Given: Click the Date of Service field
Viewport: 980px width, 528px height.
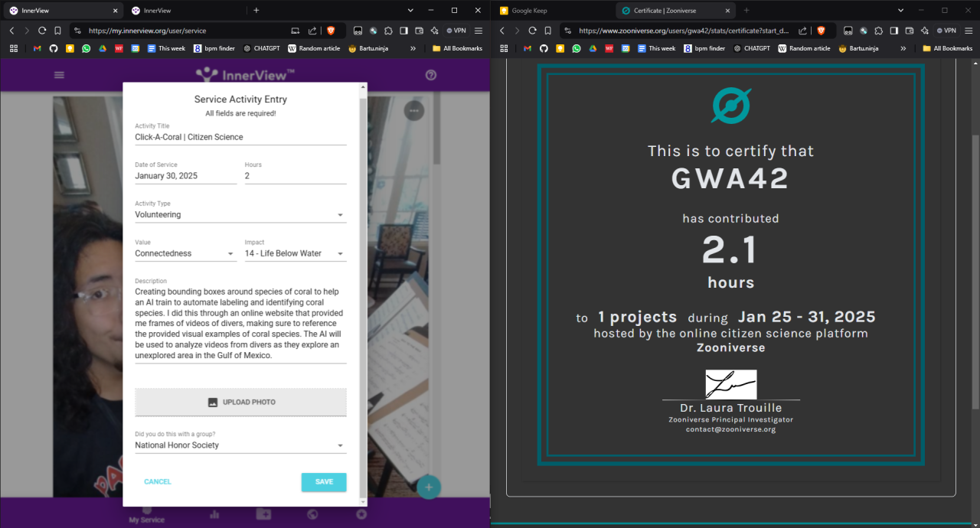Looking at the screenshot, I should pyautogui.click(x=185, y=176).
